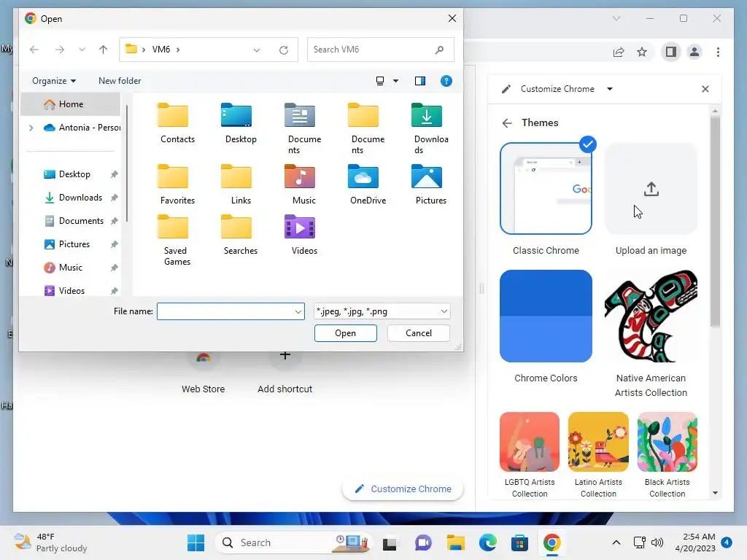Open Videos in the quick access list

click(71, 291)
